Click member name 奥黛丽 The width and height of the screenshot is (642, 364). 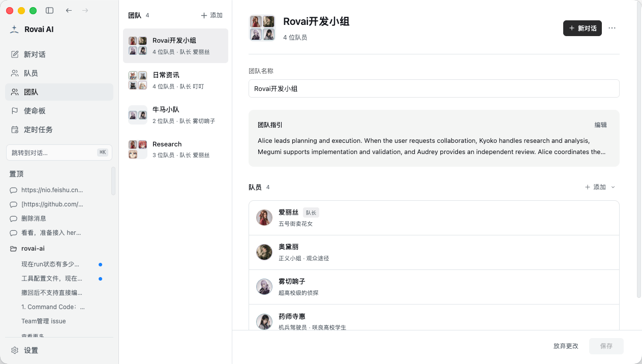tap(289, 247)
